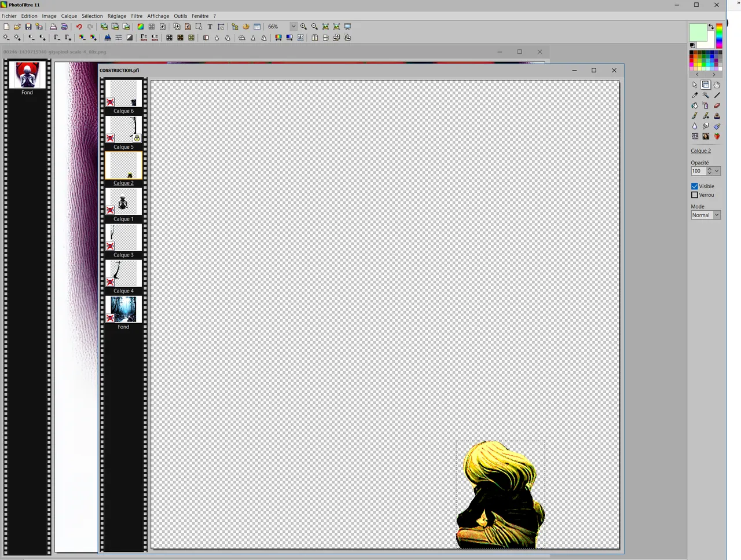Select the Smudge finger tool
Viewport: 741px width, 560px height.
706,126
